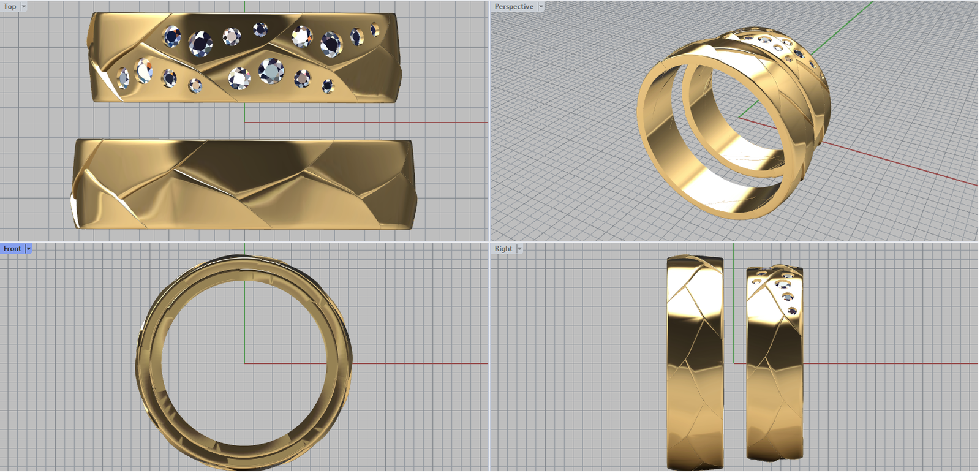Expand the Right viewport menu arrow
Viewport: 980px width, 473px height.
click(x=519, y=248)
